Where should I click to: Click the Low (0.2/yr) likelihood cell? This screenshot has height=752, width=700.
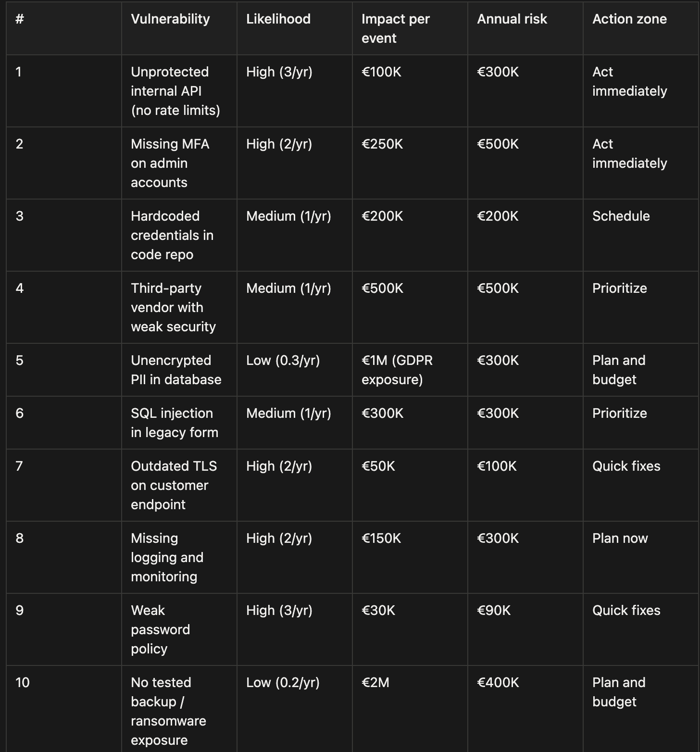click(283, 683)
